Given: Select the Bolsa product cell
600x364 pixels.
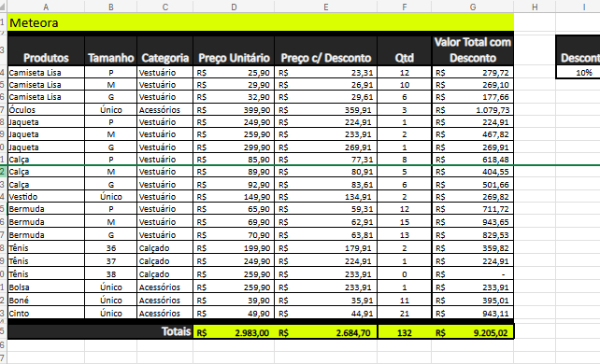Looking at the screenshot, I should pyautogui.click(x=46, y=287).
